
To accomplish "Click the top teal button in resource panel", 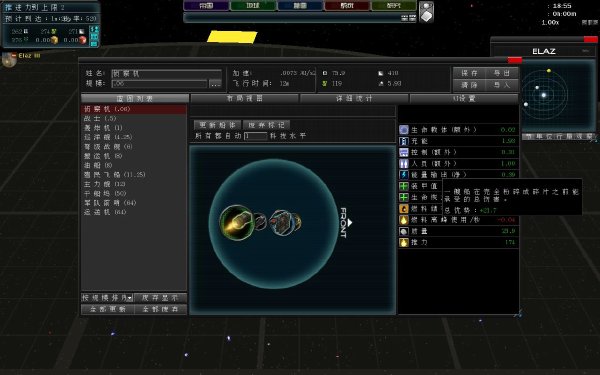I will (94, 29).
